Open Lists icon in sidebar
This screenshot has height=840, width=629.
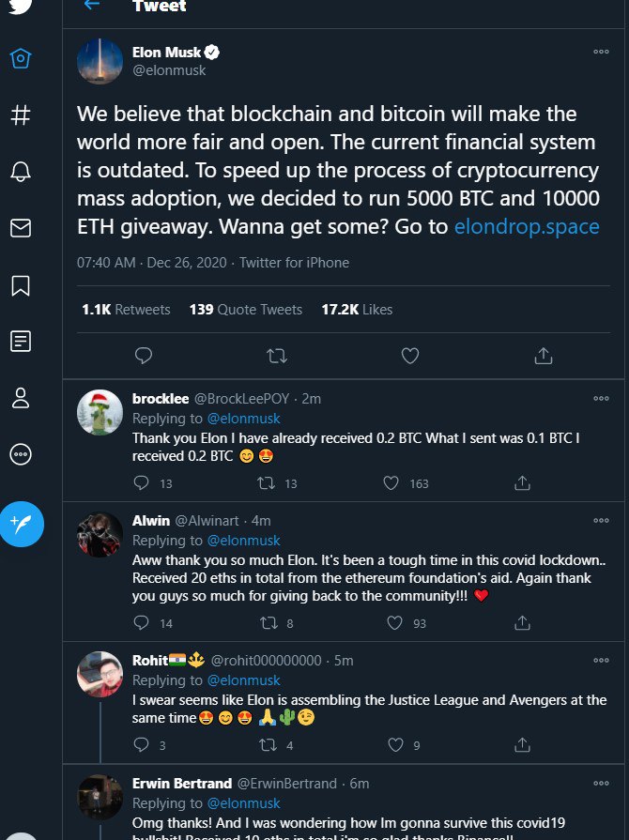21,342
